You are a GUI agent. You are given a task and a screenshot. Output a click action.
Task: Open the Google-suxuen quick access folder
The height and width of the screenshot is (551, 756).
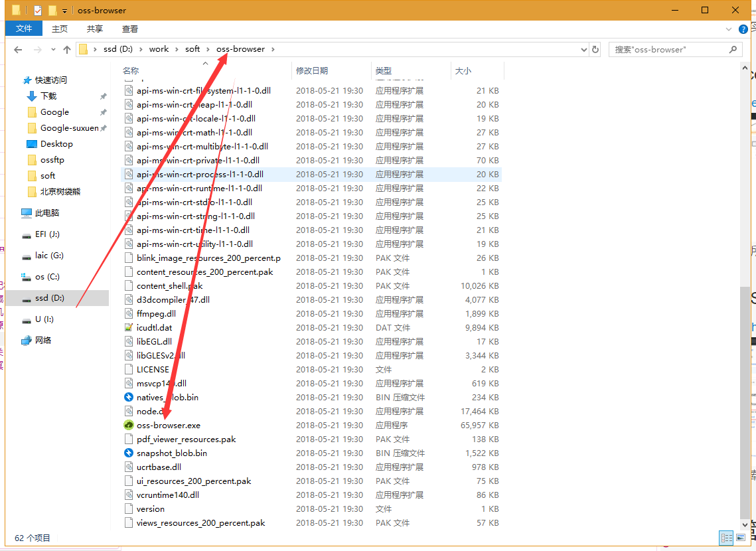click(x=70, y=127)
